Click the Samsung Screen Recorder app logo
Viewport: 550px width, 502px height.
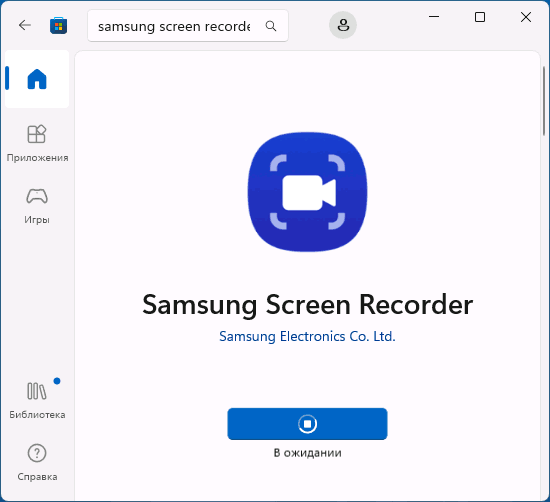click(307, 192)
